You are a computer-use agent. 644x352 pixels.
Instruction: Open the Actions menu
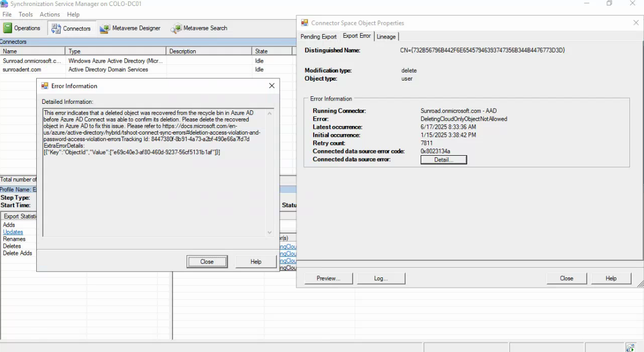(x=50, y=15)
